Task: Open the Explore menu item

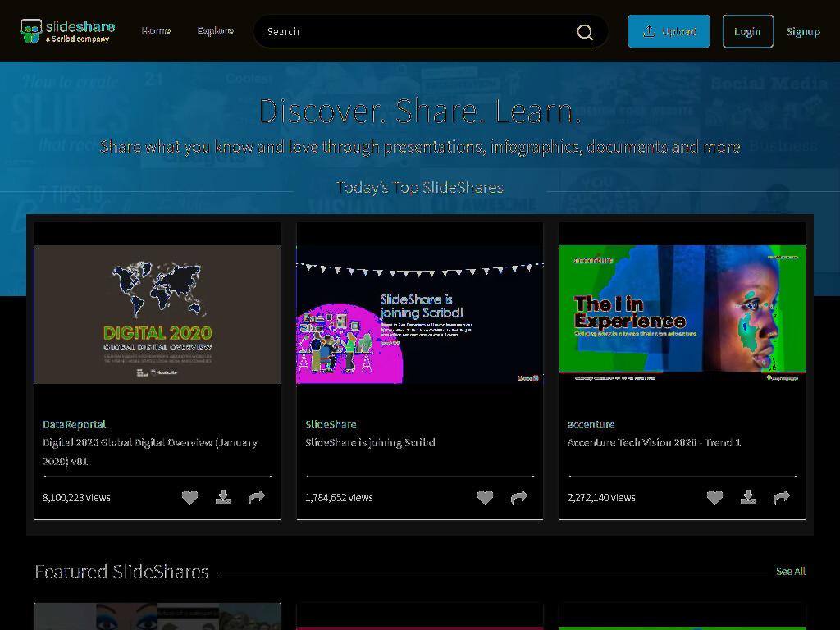Action: click(x=216, y=31)
